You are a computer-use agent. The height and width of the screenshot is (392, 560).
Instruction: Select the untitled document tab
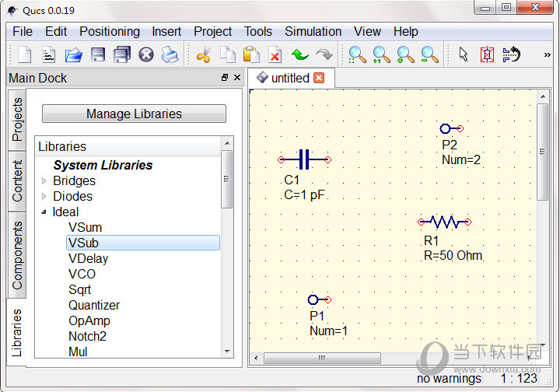290,78
